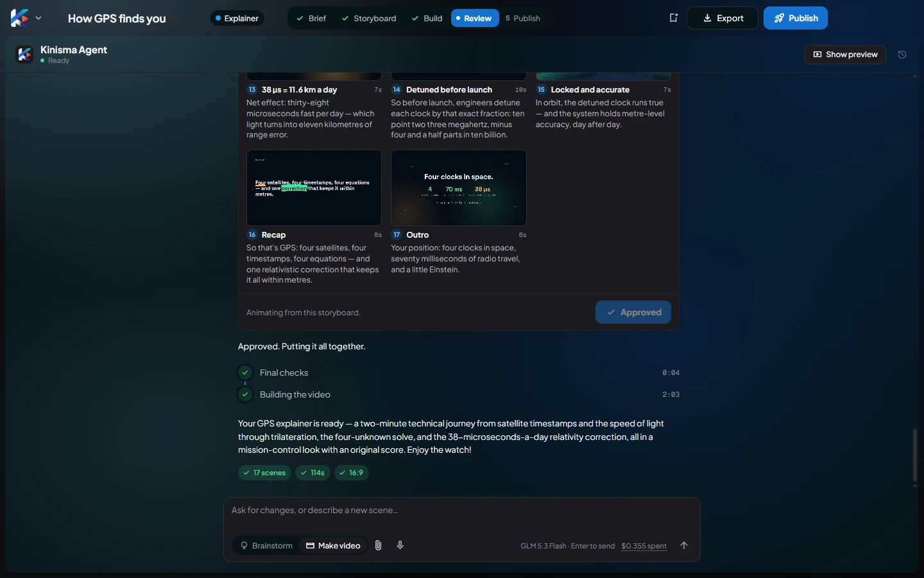This screenshot has height=578, width=924.
Task: Send the message with the arrow icon
Action: coord(684,545)
